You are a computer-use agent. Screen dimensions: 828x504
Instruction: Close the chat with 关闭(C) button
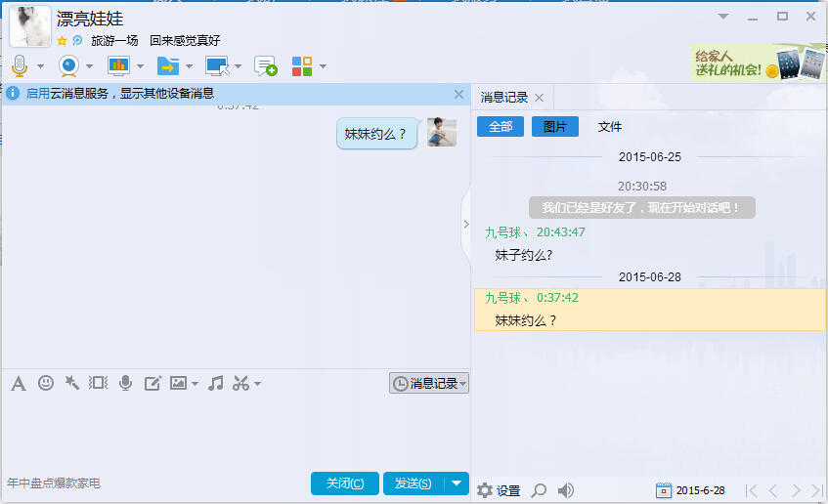click(345, 483)
